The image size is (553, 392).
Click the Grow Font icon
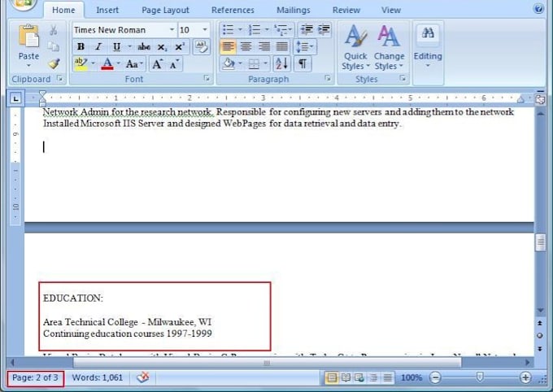point(157,64)
